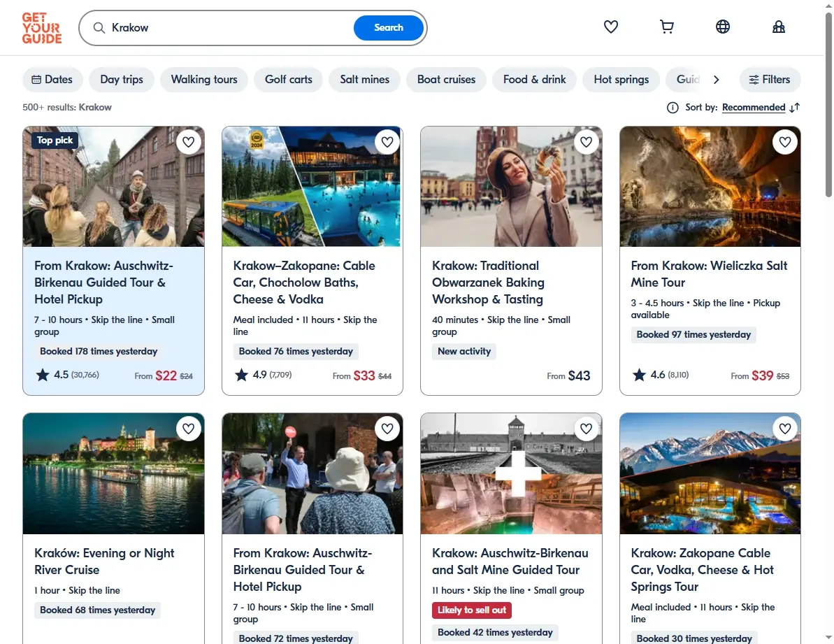The image size is (834, 644).
Task: Show more category chips with right chevron
Action: (x=717, y=80)
